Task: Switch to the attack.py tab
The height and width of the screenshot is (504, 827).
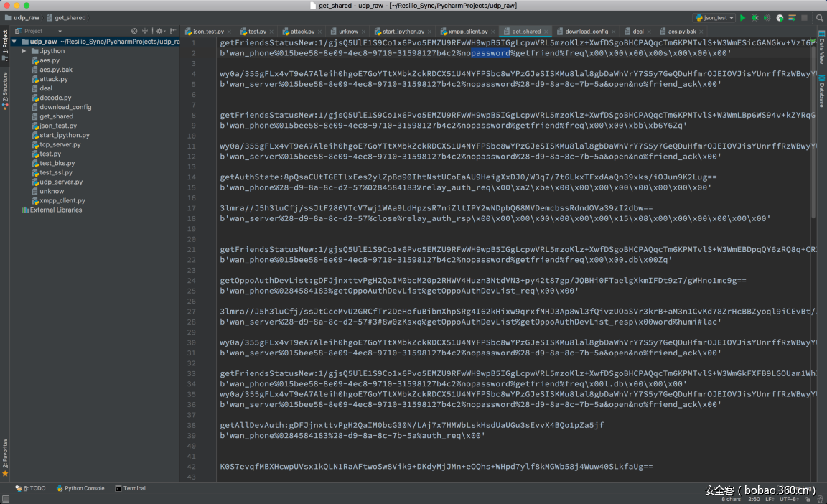Action: click(302, 32)
